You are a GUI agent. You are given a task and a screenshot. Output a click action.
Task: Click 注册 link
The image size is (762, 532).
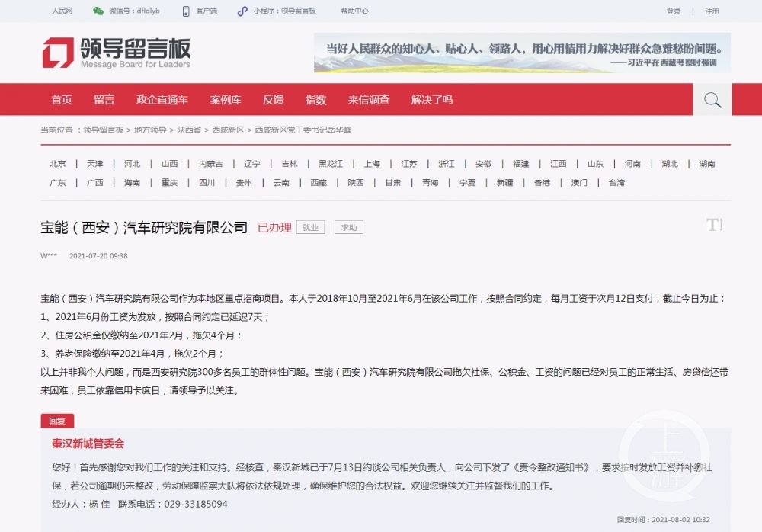tap(712, 11)
